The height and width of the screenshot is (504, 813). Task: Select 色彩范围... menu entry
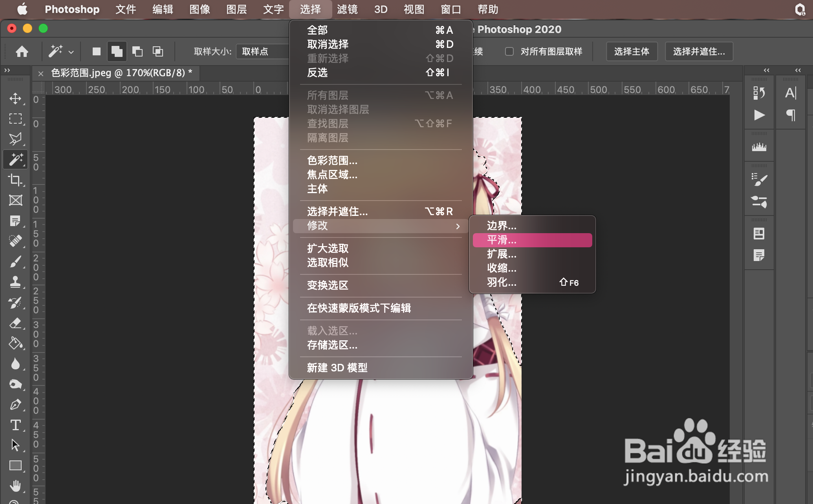(381, 161)
